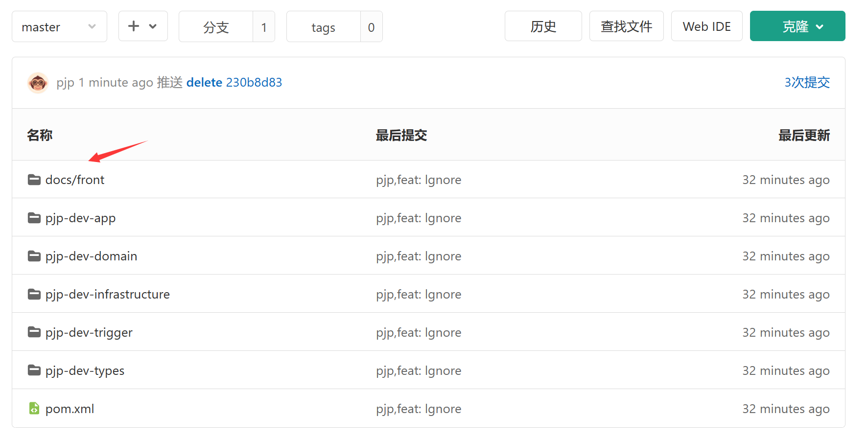Click the branch count 1
The image size is (868, 439).
click(x=264, y=27)
